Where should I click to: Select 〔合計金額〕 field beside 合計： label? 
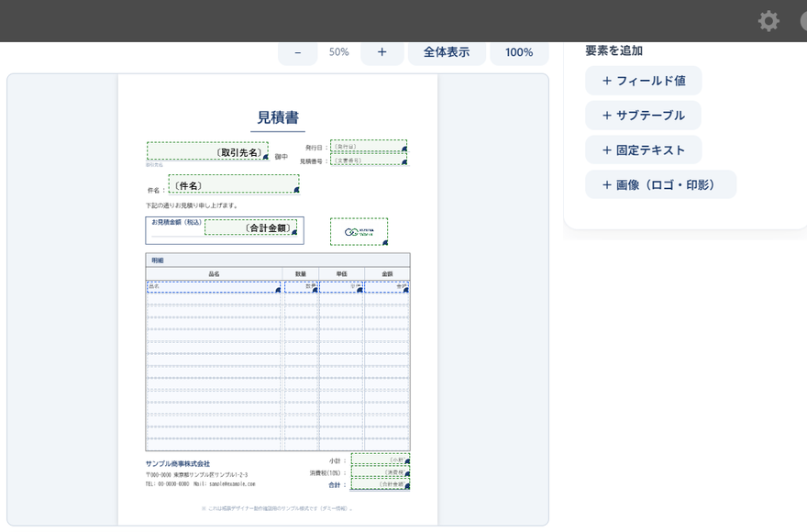[381, 484]
